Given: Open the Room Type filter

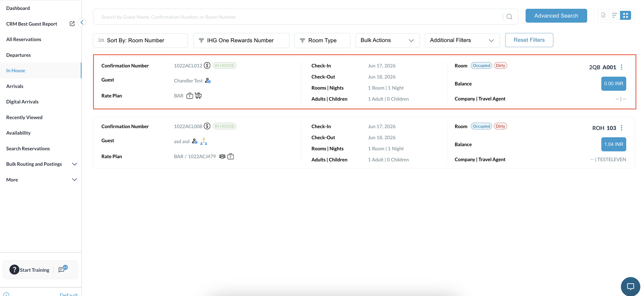Looking at the screenshot, I should click(322, 40).
